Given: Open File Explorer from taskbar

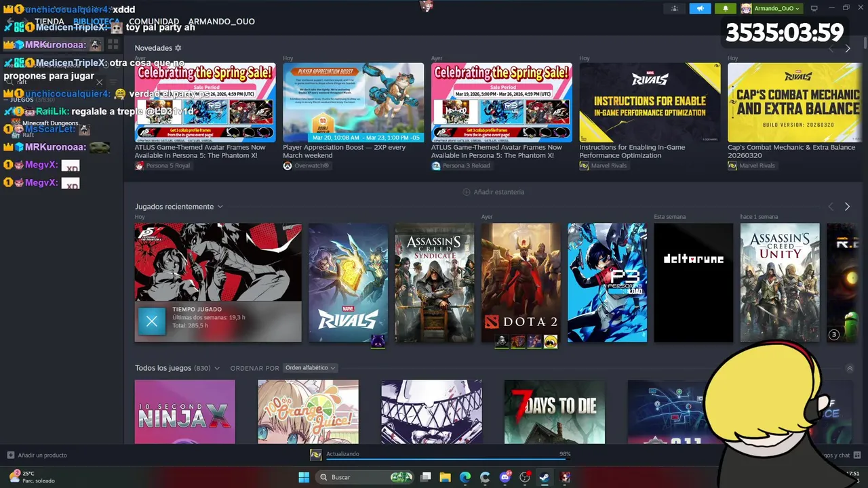Looking at the screenshot, I should tap(446, 477).
